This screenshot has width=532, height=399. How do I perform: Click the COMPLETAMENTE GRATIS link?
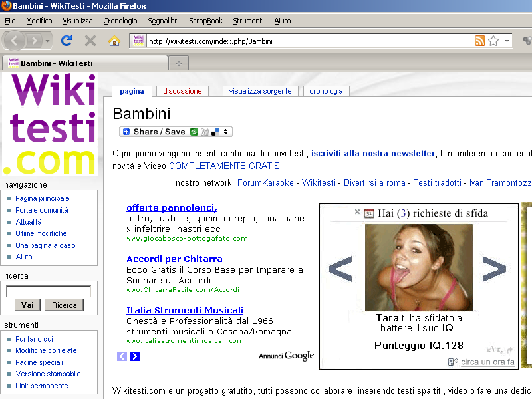(225, 166)
